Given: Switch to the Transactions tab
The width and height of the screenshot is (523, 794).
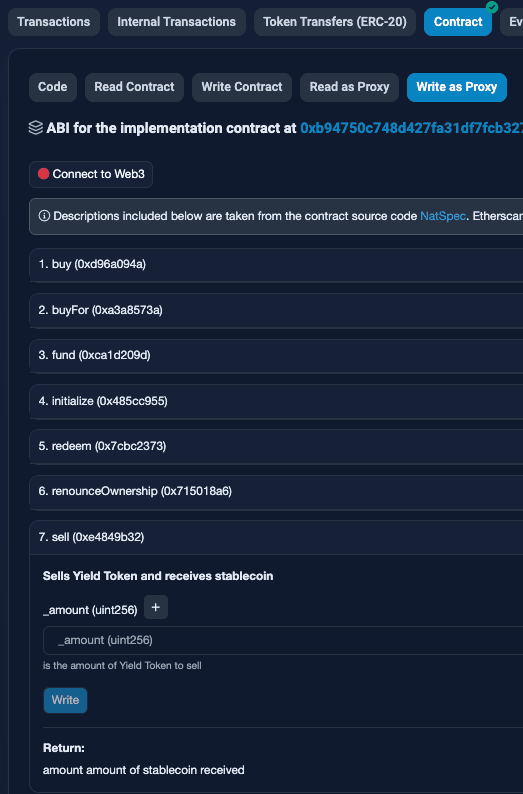Looking at the screenshot, I should pyautogui.click(x=54, y=22).
